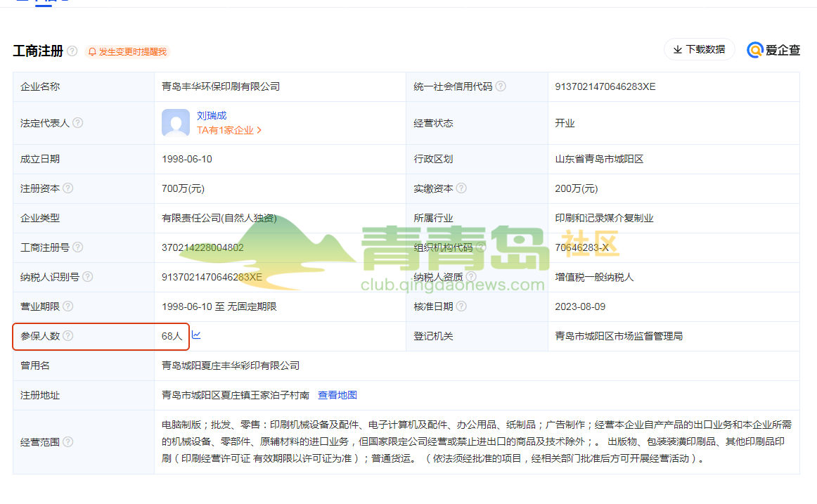Click help icon beside 统一社会信用代码
Image resolution: width=817 pixels, height=504 pixels.
click(501, 86)
